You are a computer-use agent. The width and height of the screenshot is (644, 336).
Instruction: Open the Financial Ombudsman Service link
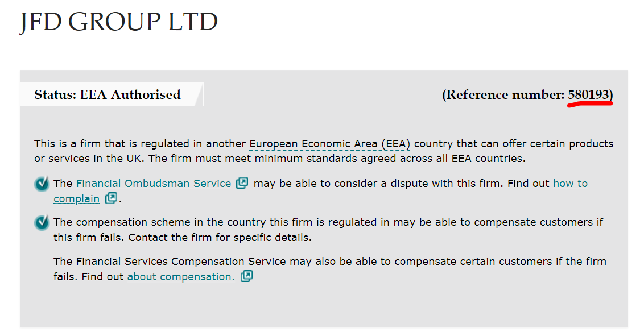(x=154, y=184)
